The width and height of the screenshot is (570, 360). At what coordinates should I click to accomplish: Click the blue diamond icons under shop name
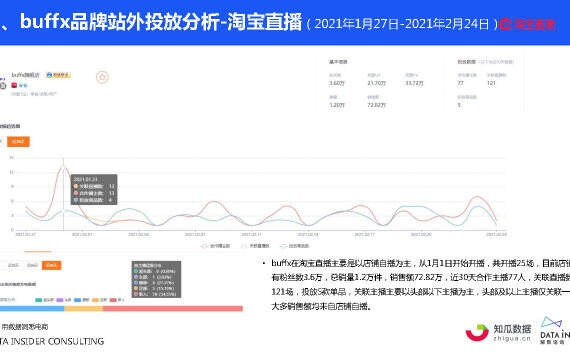(23, 85)
